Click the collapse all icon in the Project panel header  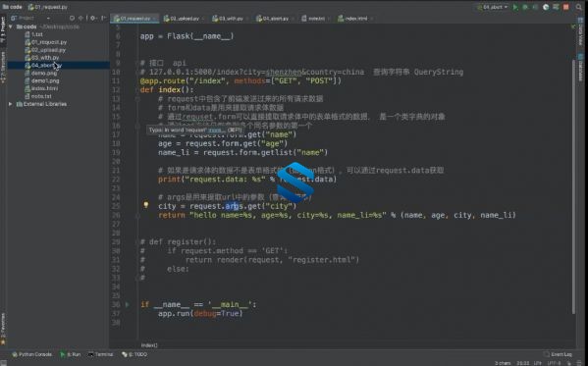click(80, 18)
